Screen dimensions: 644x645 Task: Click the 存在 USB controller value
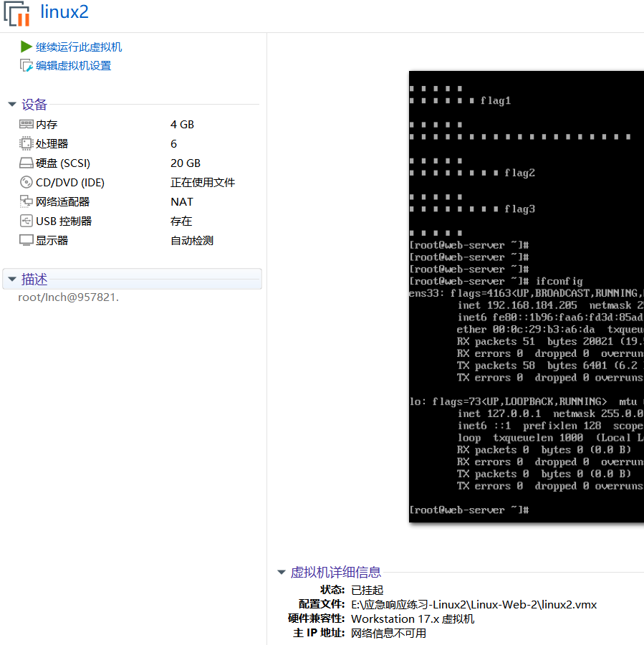click(181, 221)
